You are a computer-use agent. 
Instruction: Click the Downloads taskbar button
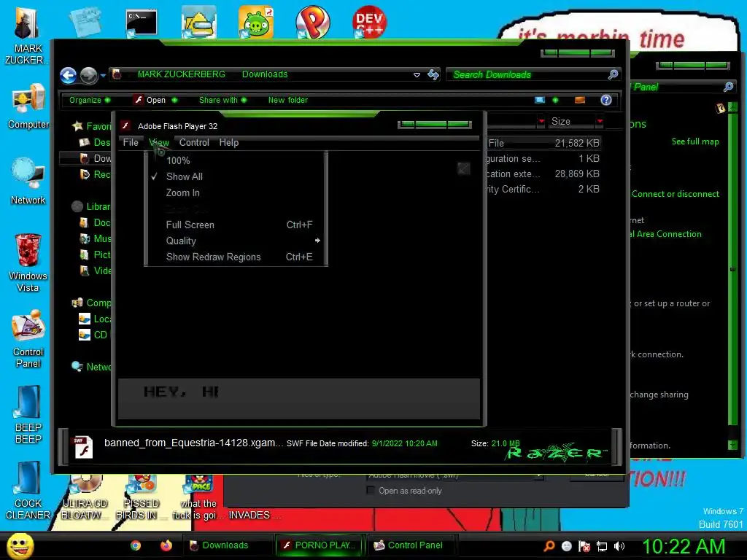click(x=228, y=545)
